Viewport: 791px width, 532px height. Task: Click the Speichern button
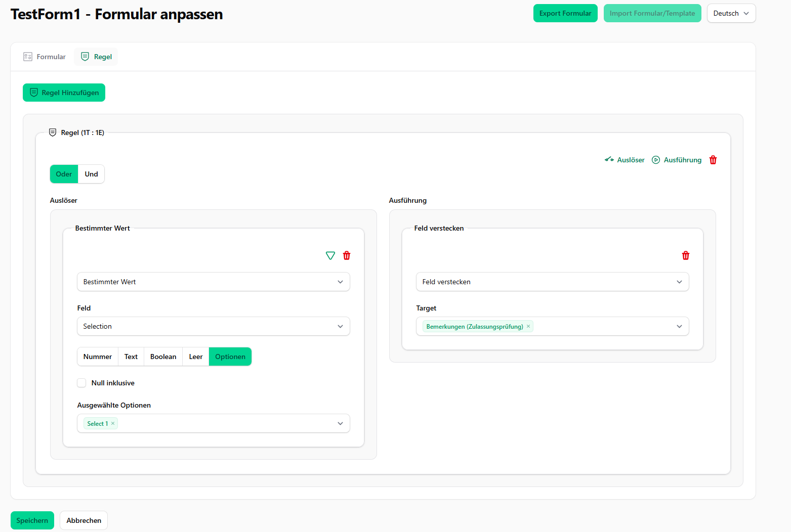pos(32,520)
